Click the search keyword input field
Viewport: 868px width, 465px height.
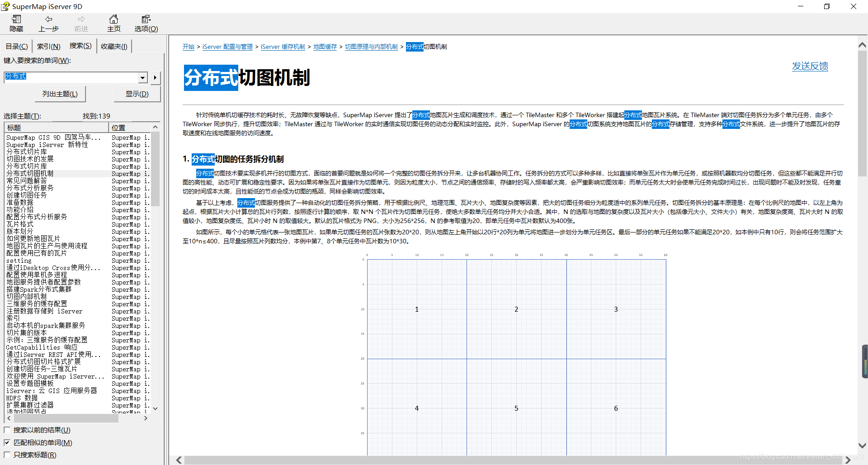pos(71,77)
